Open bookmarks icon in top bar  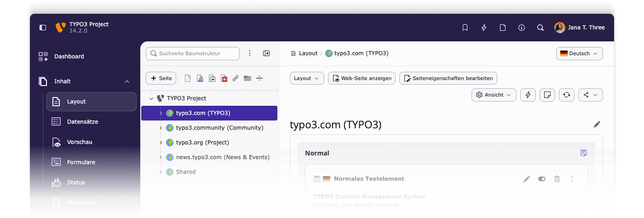[x=465, y=28]
